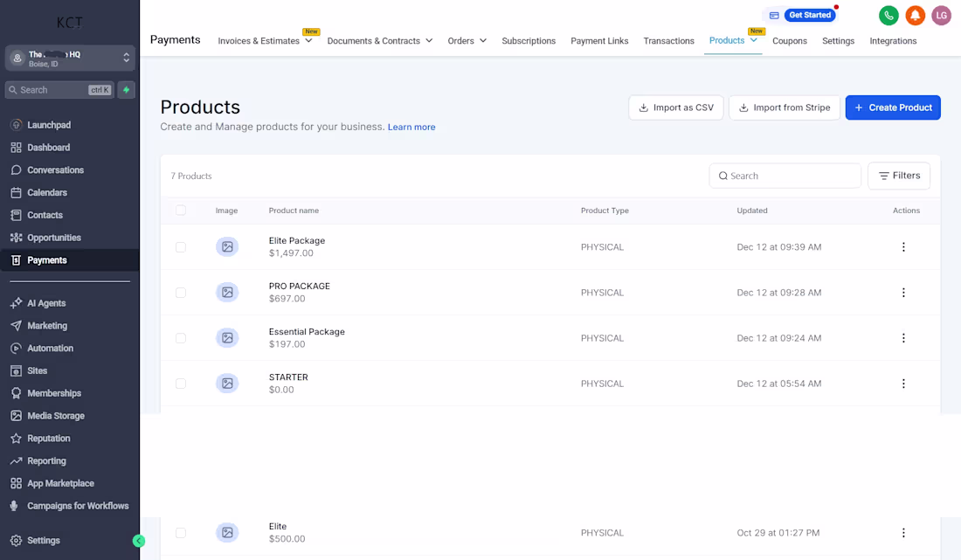Viewport: 961px width, 560px height.
Task: Collapse sidebar with green arrow icon
Action: 139,541
